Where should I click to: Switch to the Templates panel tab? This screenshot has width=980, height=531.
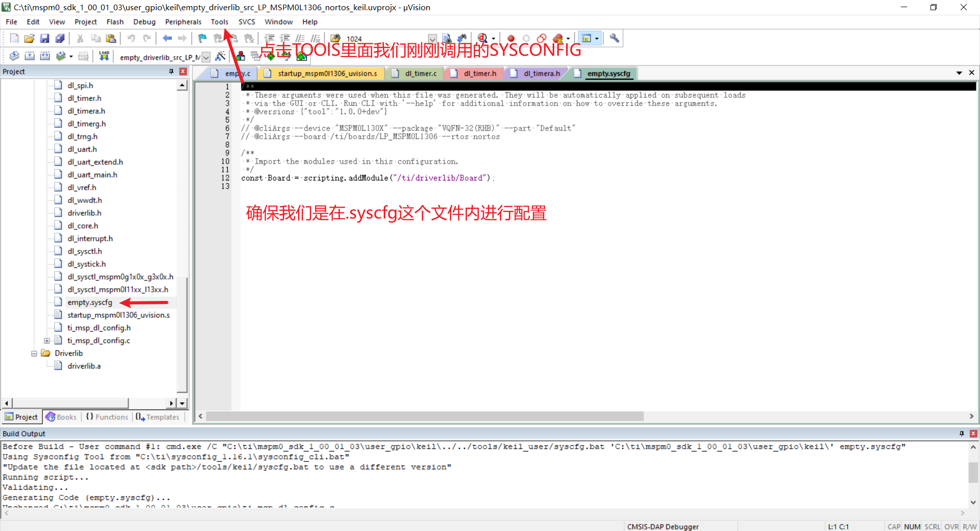tap(157, 417)
